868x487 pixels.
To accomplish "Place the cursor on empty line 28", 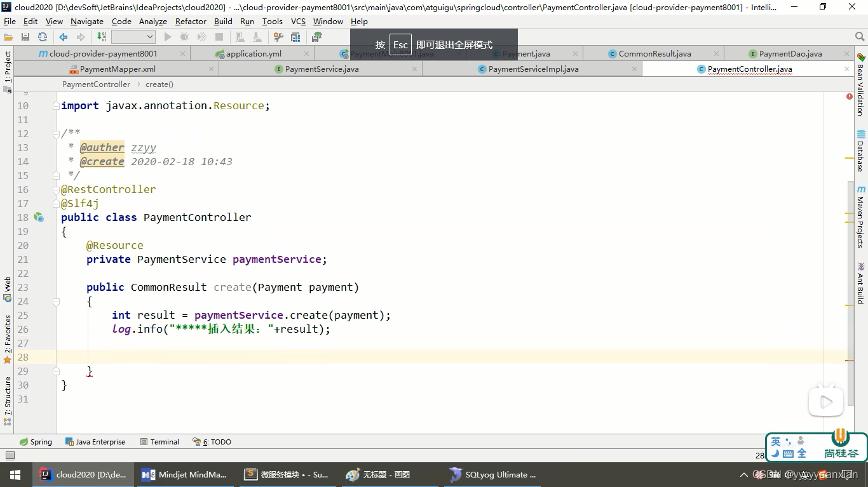I will point(451,357).
